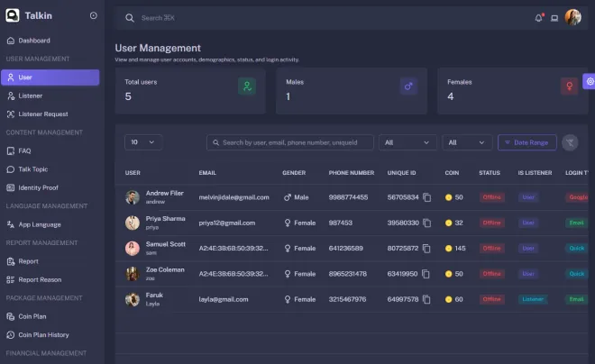Click the clear filter round icon
The height and width of the screenshot is (364, 595).
[570, 142]
